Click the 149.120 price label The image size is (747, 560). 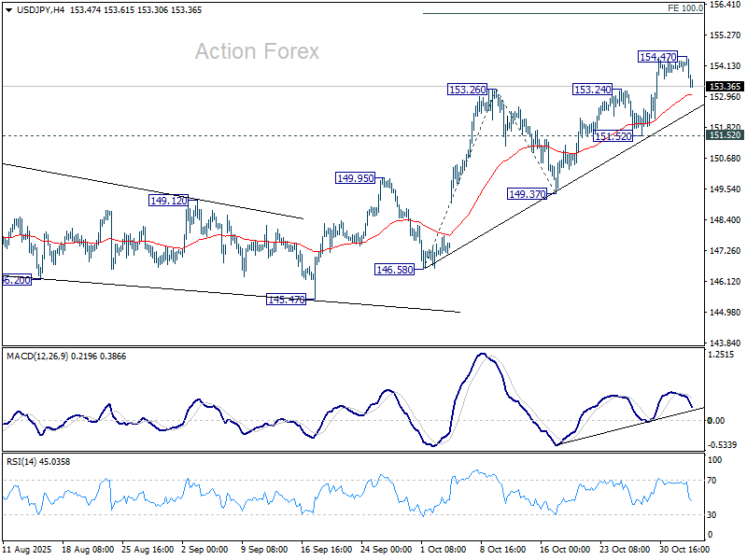tap(169, 200)
